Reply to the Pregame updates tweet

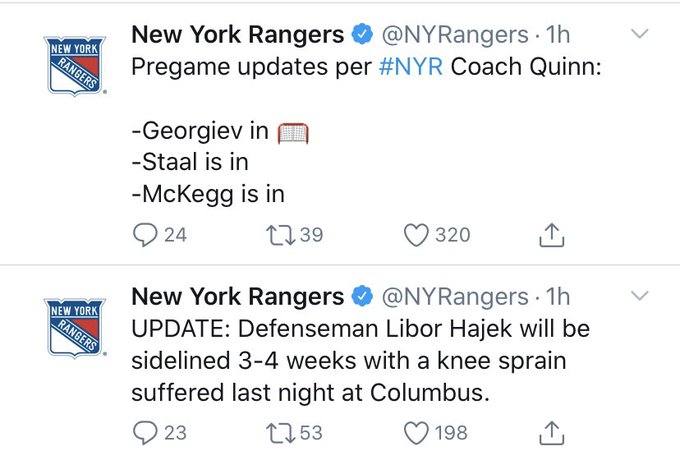coord(146,235)
